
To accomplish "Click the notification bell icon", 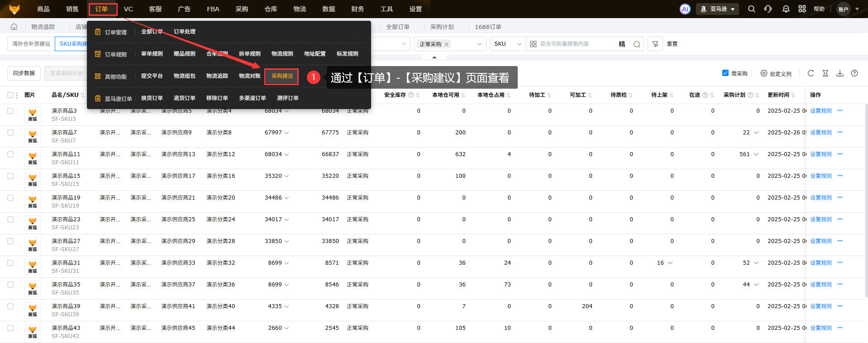I will pyautogui.click(x=786, y=9).
